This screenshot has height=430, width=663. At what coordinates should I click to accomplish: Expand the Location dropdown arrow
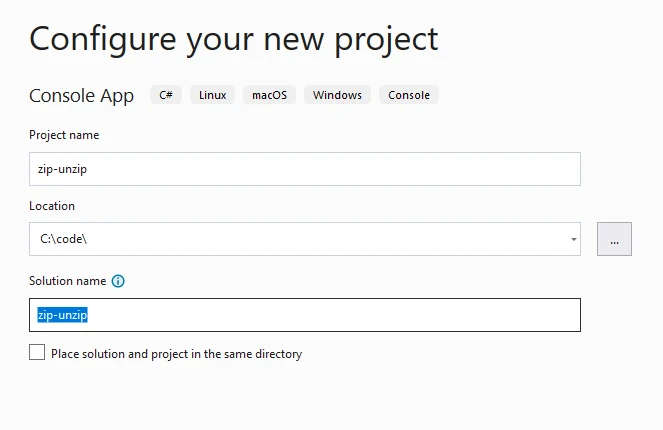(574, 239)
